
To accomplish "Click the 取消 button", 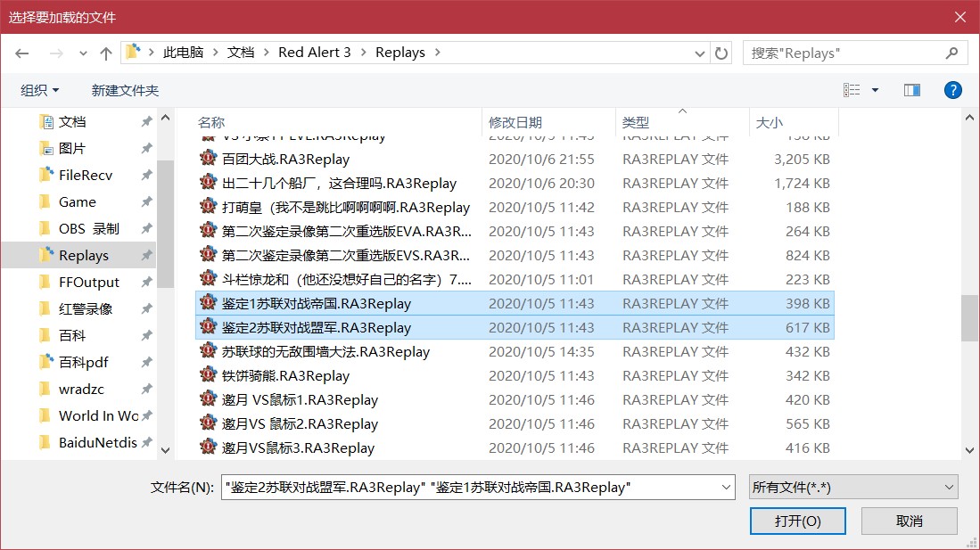I will point(909,521).
